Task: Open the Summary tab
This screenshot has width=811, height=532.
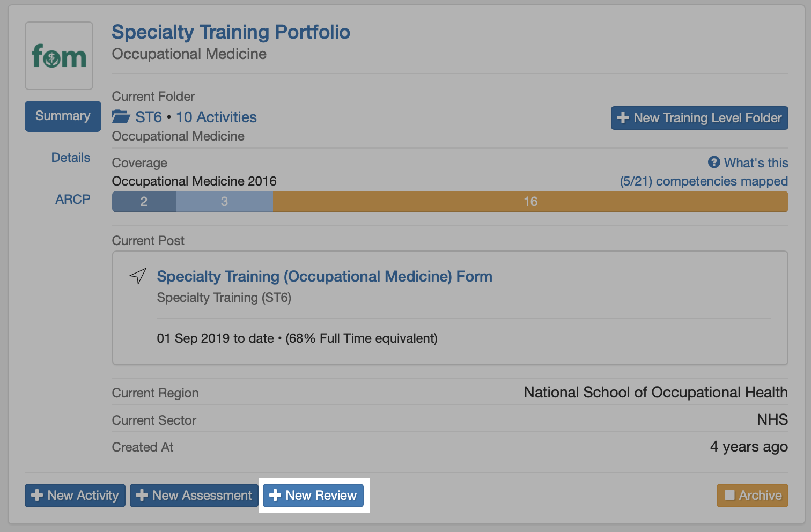Action: coord(63,116)
